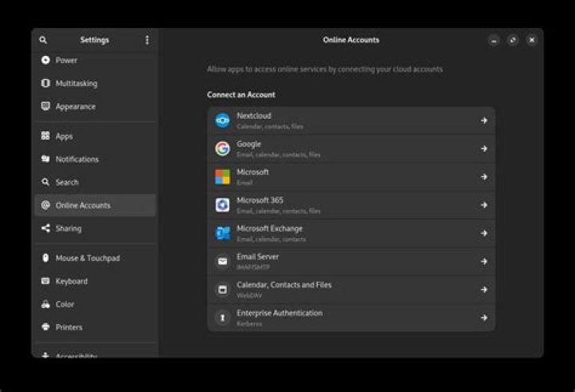Image resolution: width=575 pixels, height=392 pixels.
Task: Select the Printers label in sidebar
Action: (69, 327)
